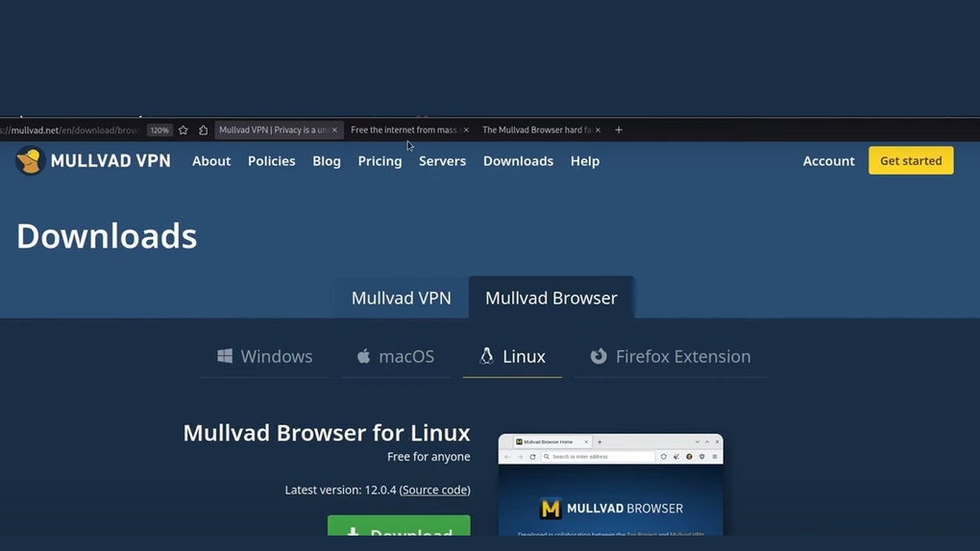Screen dimensions: 980x551
Task: Choose the Windows platform tab
Action: coord(264,357)
